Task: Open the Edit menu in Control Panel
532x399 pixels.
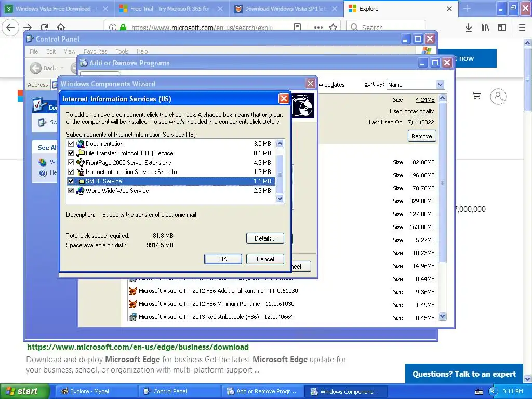Action: coord(51,51)
